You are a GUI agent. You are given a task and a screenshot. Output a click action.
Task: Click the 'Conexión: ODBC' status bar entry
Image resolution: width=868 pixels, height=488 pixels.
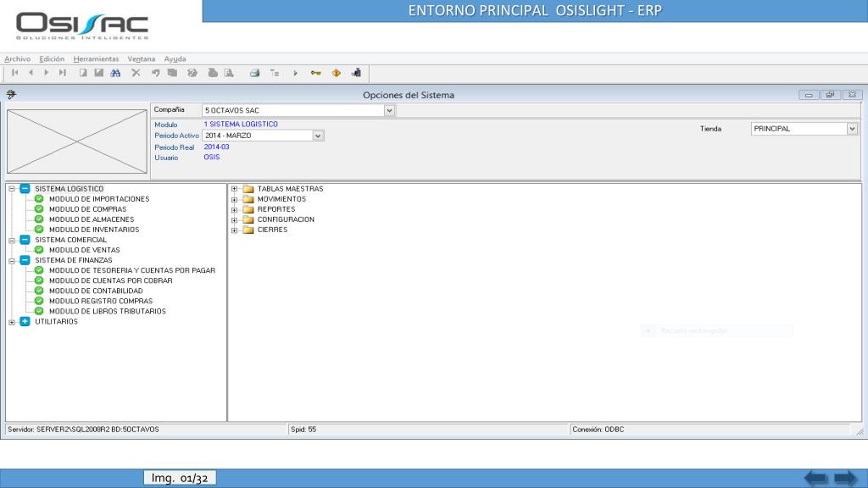pos(598,430)
